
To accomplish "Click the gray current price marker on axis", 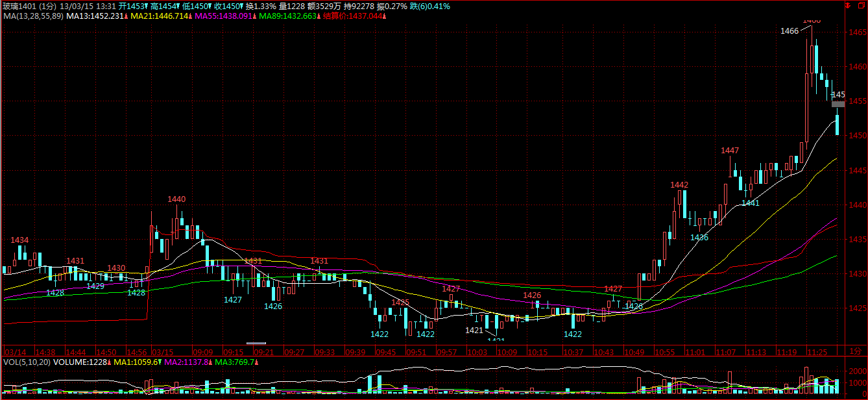I will (x=838, y=104).
